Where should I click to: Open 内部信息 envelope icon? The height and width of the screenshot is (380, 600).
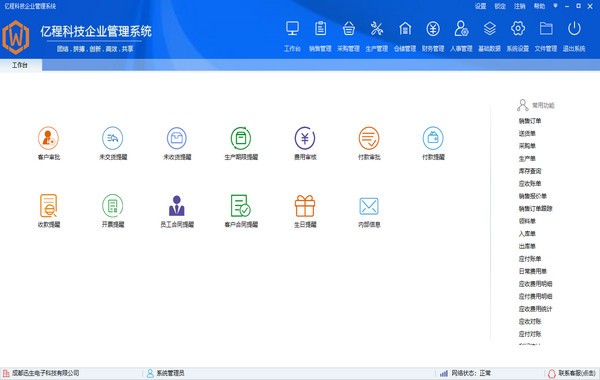(369, 206)
